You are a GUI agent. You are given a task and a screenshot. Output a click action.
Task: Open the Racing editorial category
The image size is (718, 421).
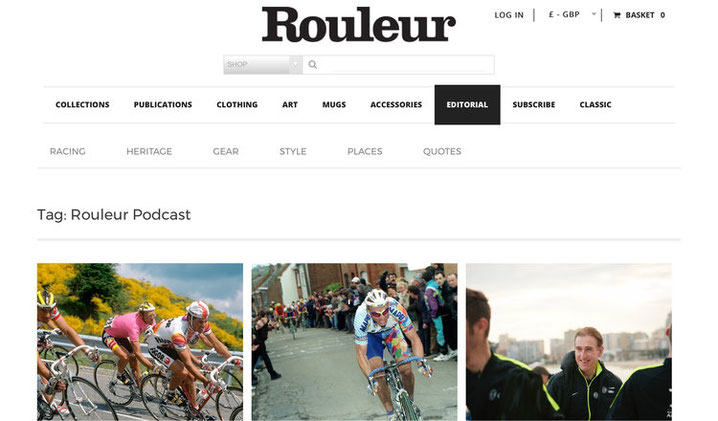tap(68, 151)
